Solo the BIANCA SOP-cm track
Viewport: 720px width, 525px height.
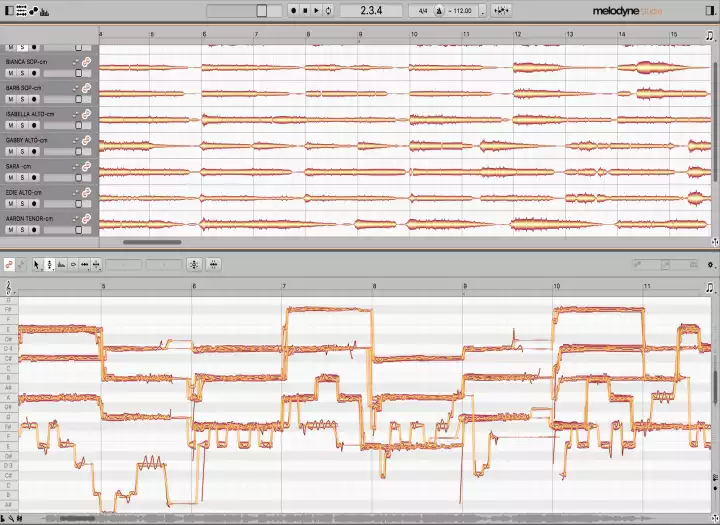coord(22,73)
